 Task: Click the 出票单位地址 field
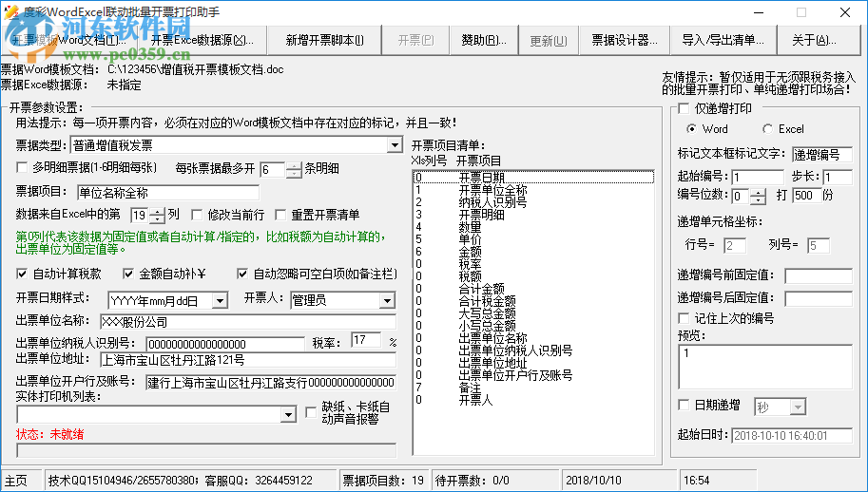(248, 360)
